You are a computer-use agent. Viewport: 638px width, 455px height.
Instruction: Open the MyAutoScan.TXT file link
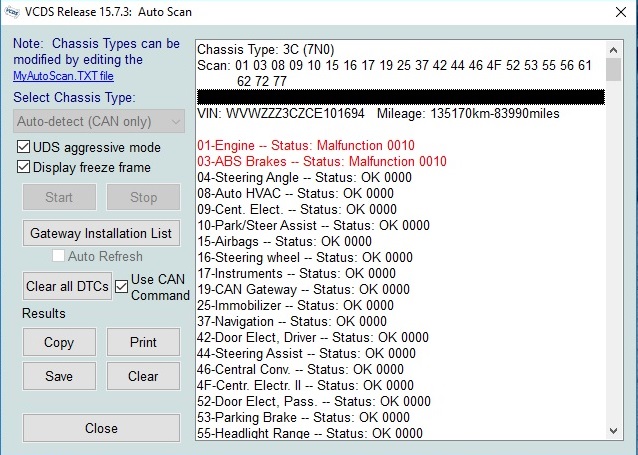pyautogui.click(x=63, y=75)
